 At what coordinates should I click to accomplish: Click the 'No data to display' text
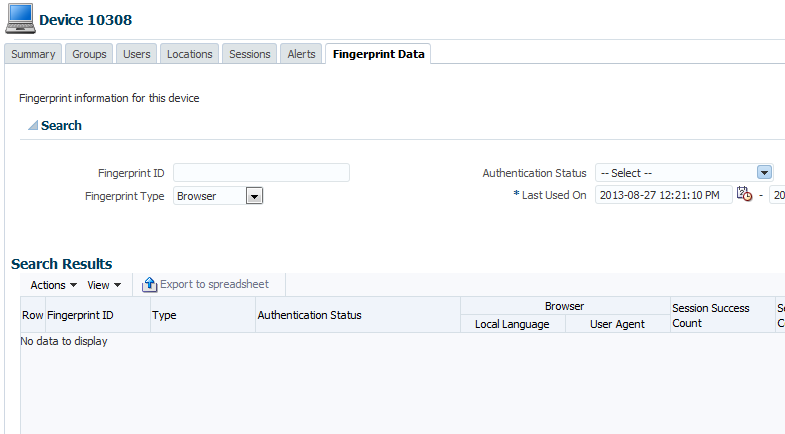[64, 341]
